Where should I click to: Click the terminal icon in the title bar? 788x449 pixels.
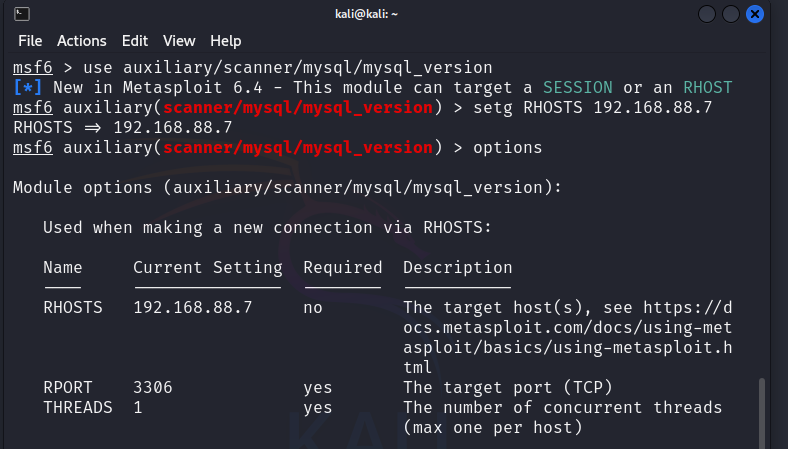click(22, 14)
